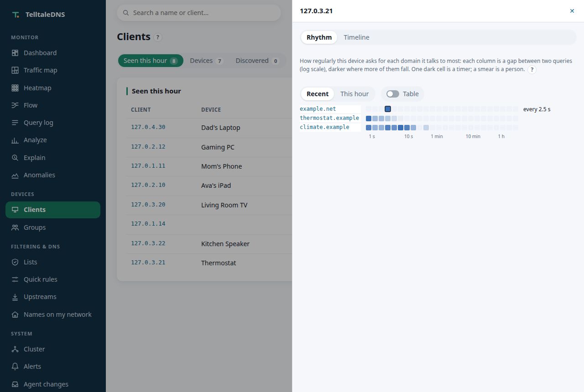Open the Clients page in sidebar
The image size is (584, 392).
[x=53, y=210]
